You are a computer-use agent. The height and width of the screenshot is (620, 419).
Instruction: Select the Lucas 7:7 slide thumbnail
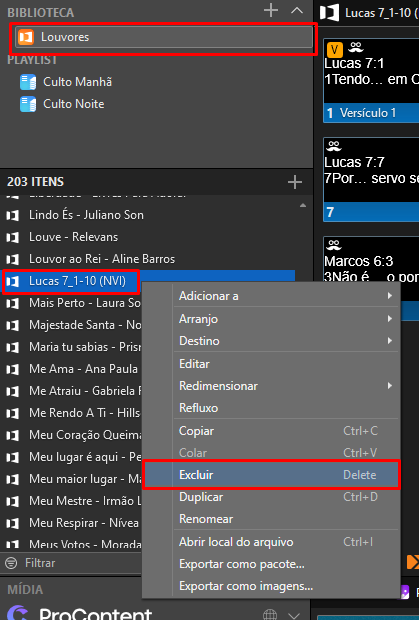pyautogui.click(x=371, y=180)
